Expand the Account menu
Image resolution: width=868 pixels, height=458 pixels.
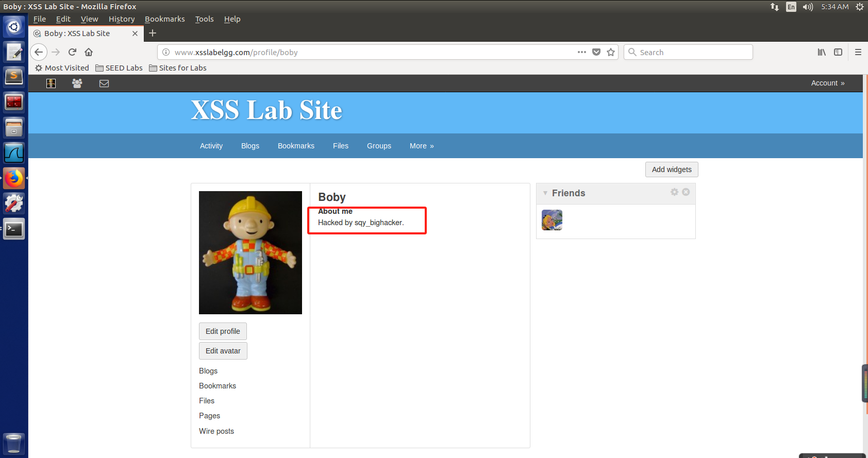(828, 83)
